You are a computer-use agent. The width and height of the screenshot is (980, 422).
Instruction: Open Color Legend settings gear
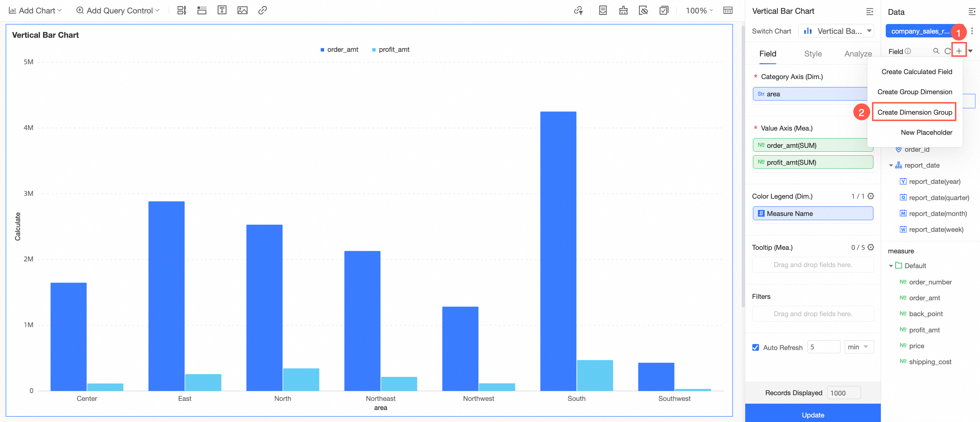click(871, 196)
